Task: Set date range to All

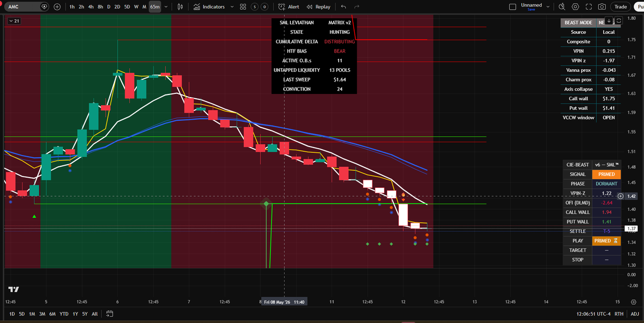Action: [95, 313]
